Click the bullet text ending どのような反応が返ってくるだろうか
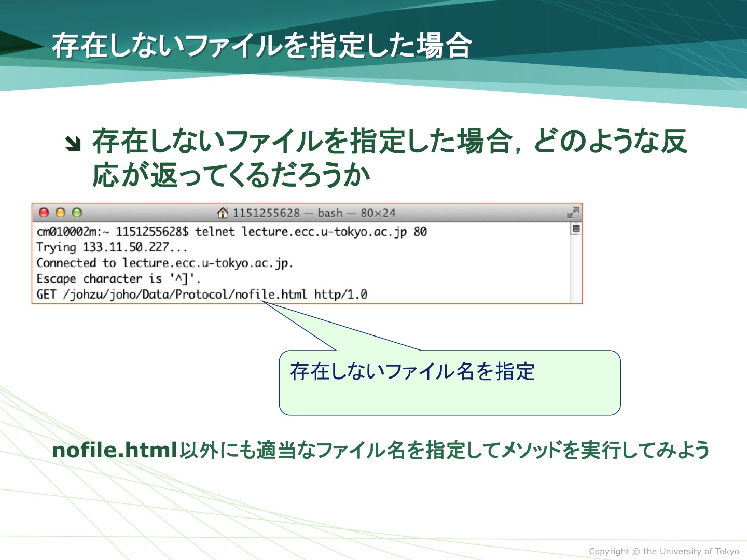The image size is (747, 560). (x=390, y=158)
